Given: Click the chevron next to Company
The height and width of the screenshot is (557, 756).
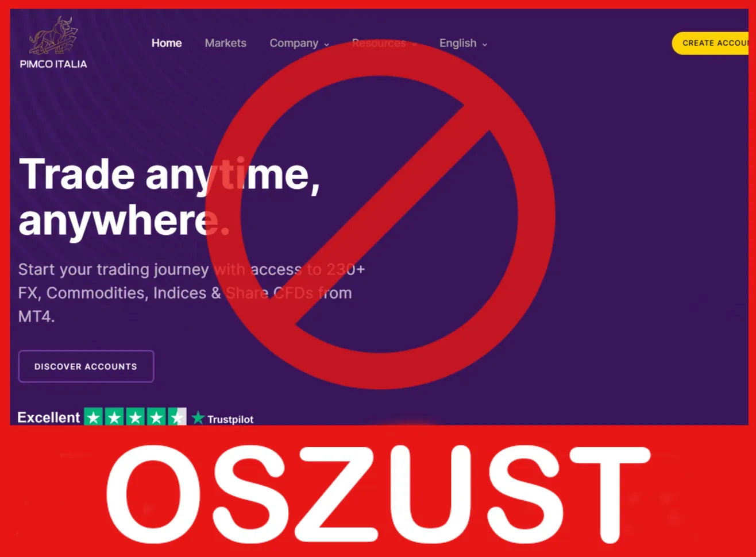Looking at the screenshot, I should 326,44.
